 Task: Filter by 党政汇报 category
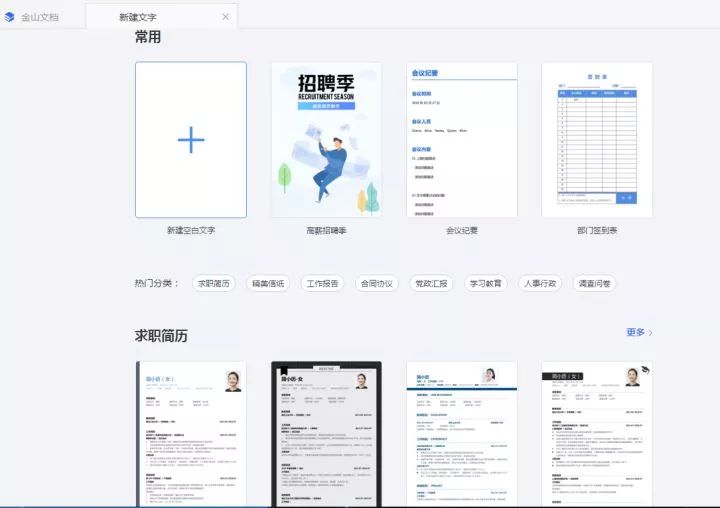coord(431,283)
